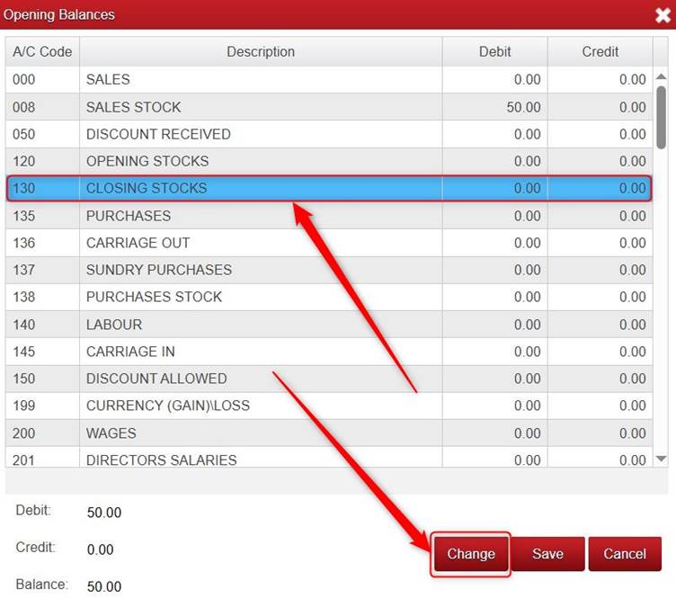Select the LABOUR row
Screen dimensions: 676x616
329,325
